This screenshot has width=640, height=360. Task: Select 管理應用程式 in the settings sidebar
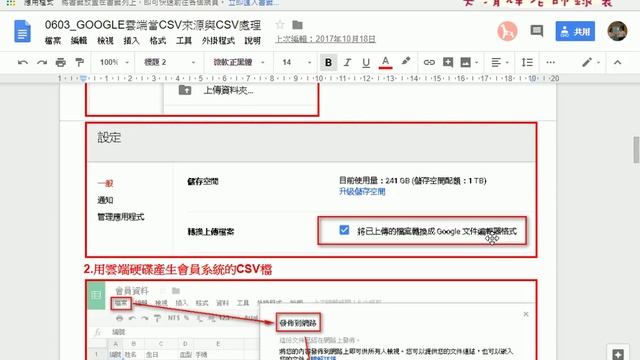121,217
